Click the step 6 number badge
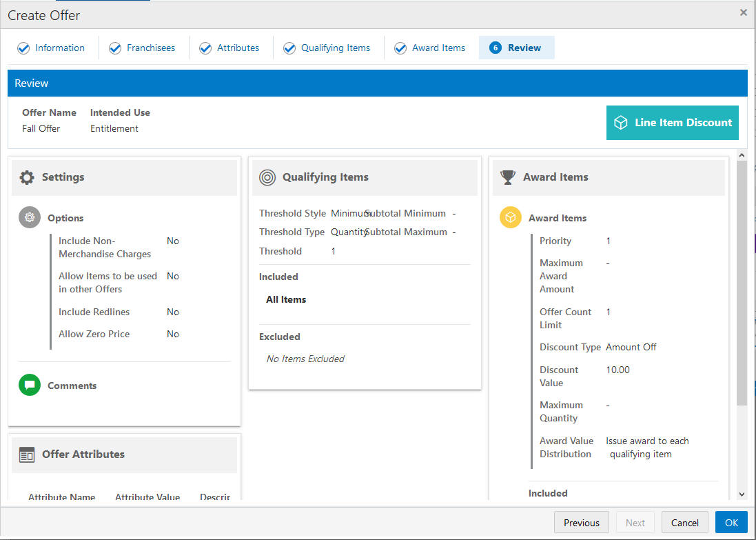 [x=496, y=48]
